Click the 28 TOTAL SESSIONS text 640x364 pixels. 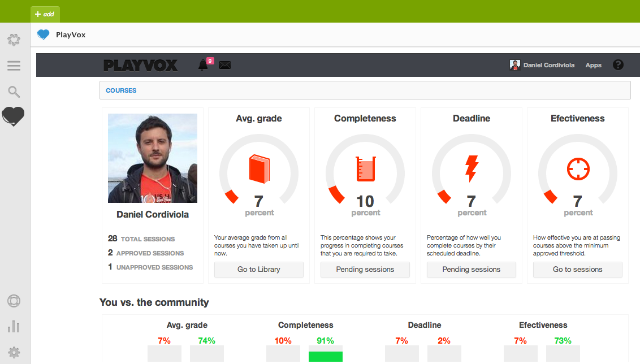point(141,239)
